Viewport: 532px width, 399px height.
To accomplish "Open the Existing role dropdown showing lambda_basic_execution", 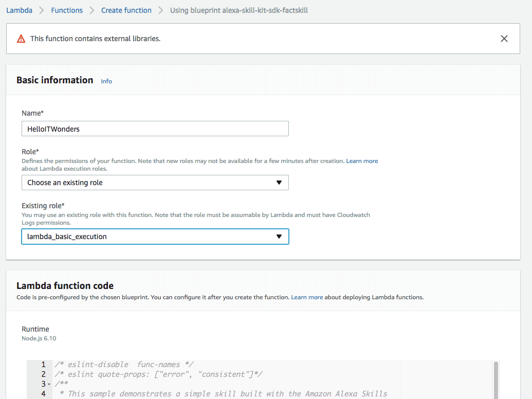I will click(154, 237).
